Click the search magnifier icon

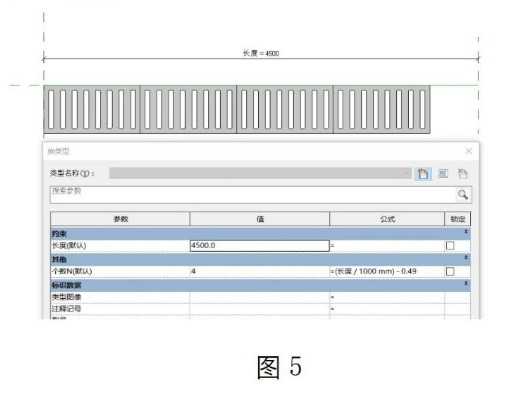click(463, 194)
